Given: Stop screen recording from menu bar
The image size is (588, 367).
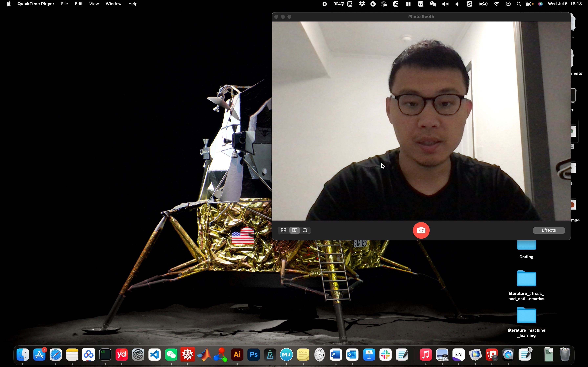Looking at the screenshot, I should click(x=325, y=4).
